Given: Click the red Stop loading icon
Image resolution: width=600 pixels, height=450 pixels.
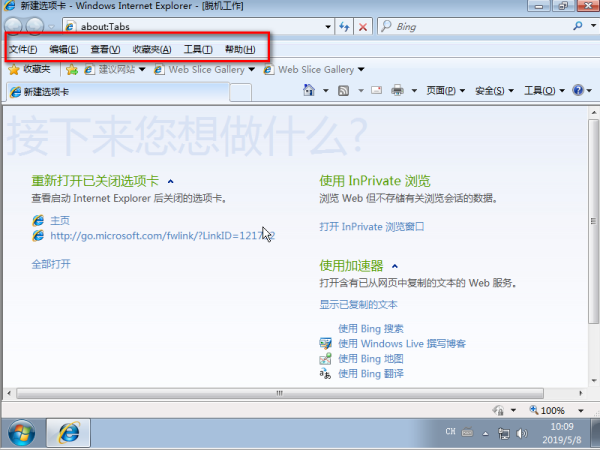Looking at the screenshot, I should 362,27.
